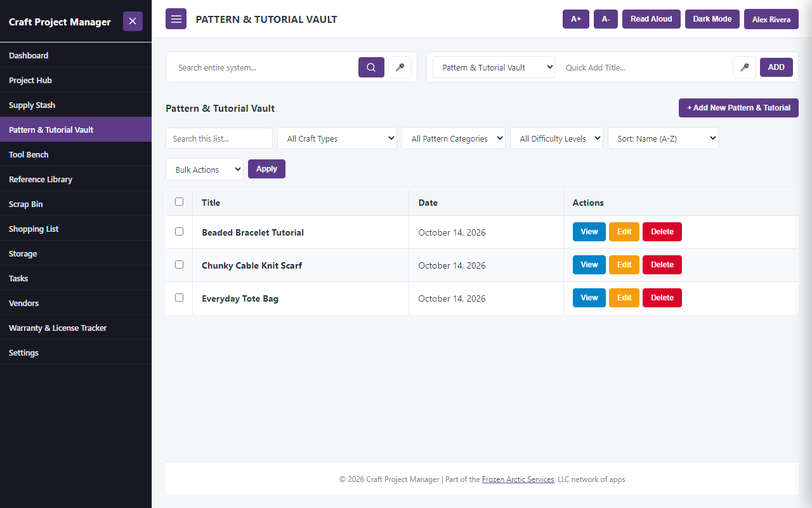Open Supply Stash in the sidebar
Screen dimensions: 812x508
[x=75, y=105]
